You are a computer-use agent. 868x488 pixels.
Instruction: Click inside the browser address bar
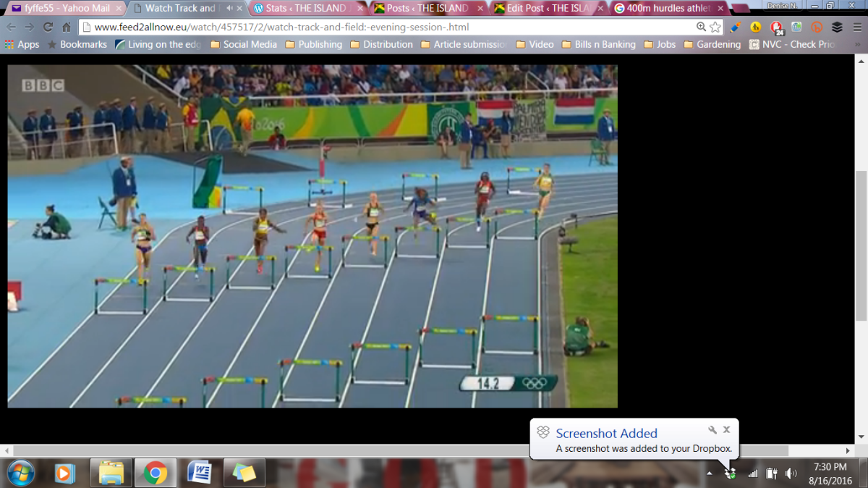tap(362, 28)
